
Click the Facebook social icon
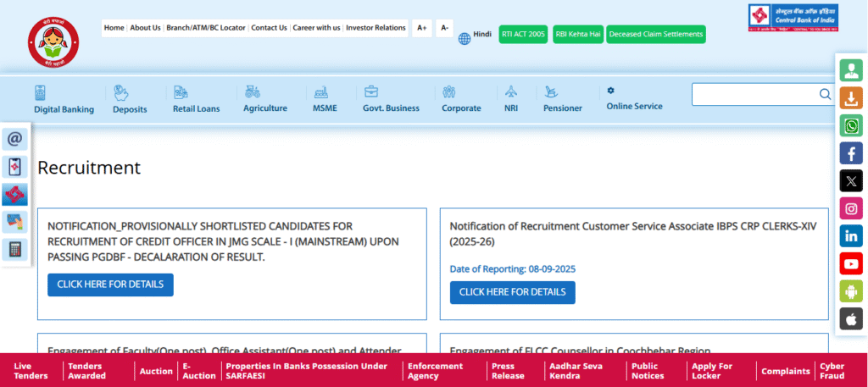(x=850, y=153)
